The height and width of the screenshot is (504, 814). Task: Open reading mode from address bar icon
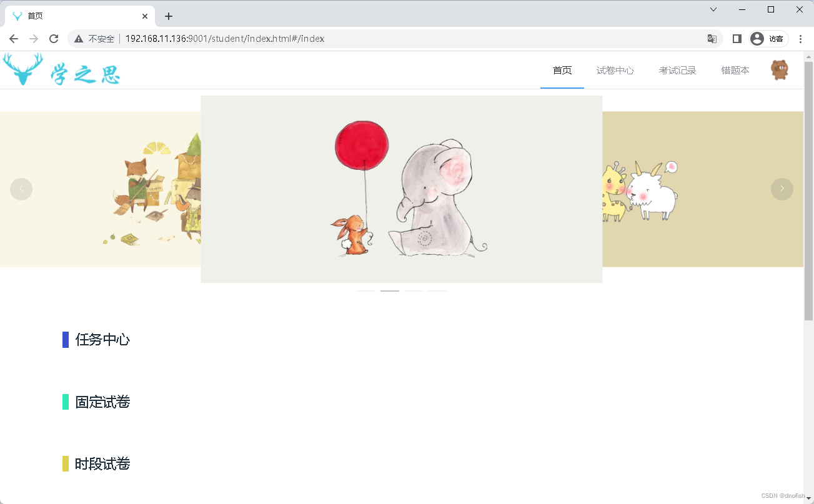click(x=737, y=38)
